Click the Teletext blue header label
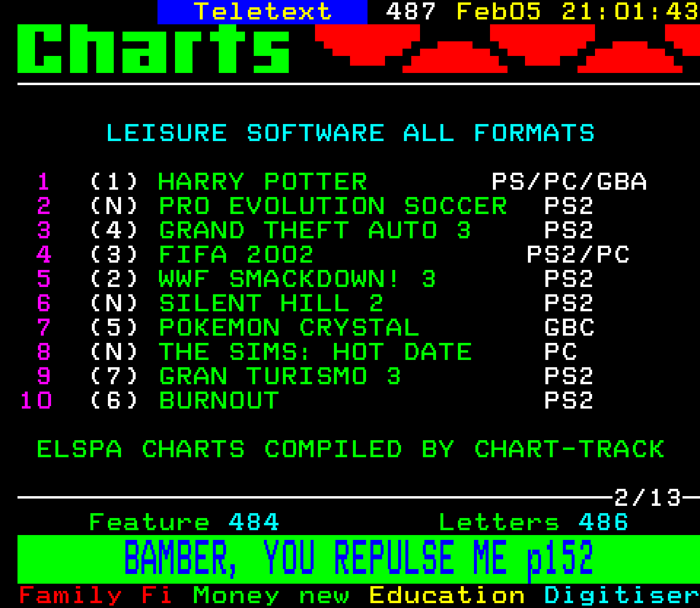 pyautogui.click(x=262, y=12)
